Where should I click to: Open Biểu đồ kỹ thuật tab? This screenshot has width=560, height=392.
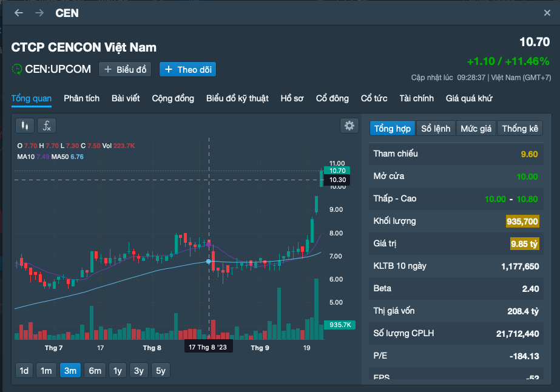coord(237,98)
